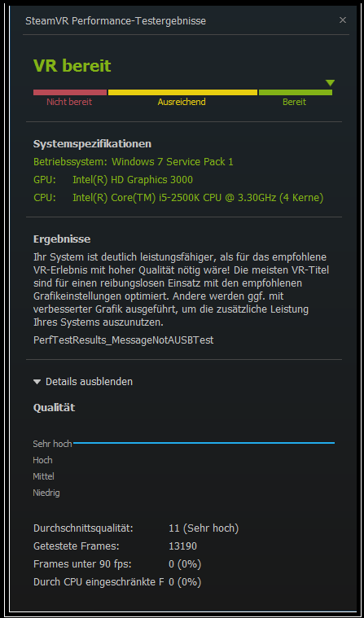Screen dimensions: 364x618
Task: Click the 'Getestete Frames' value 13190
Action: click(182, 546)
